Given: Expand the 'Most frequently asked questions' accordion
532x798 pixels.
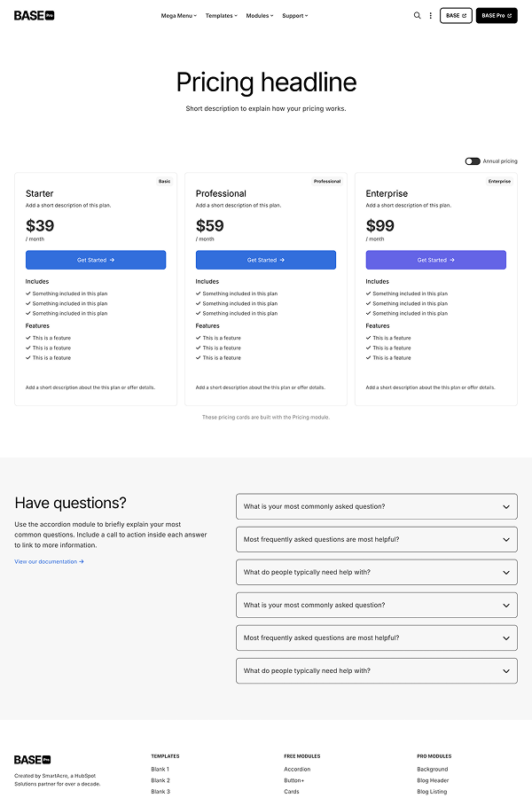Looking at the screenshot, I should pos(377,539).
